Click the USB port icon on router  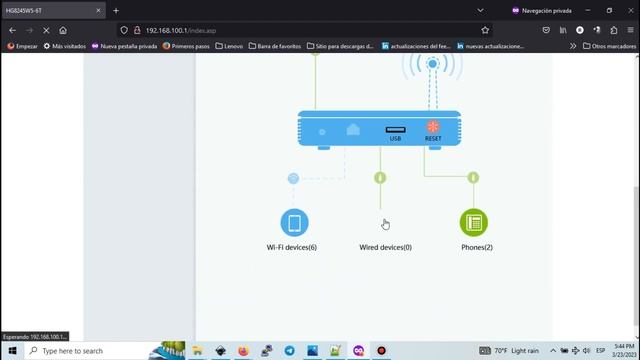coord(396,130)
